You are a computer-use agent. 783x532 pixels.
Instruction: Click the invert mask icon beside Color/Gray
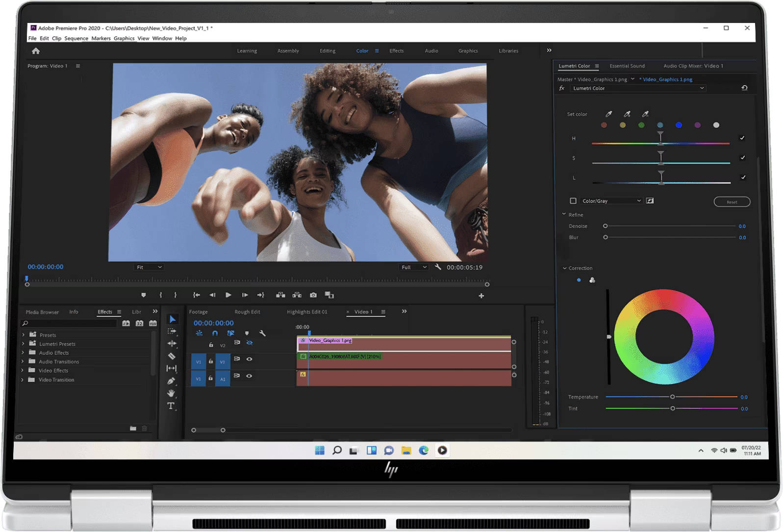[x=650, y=201]
